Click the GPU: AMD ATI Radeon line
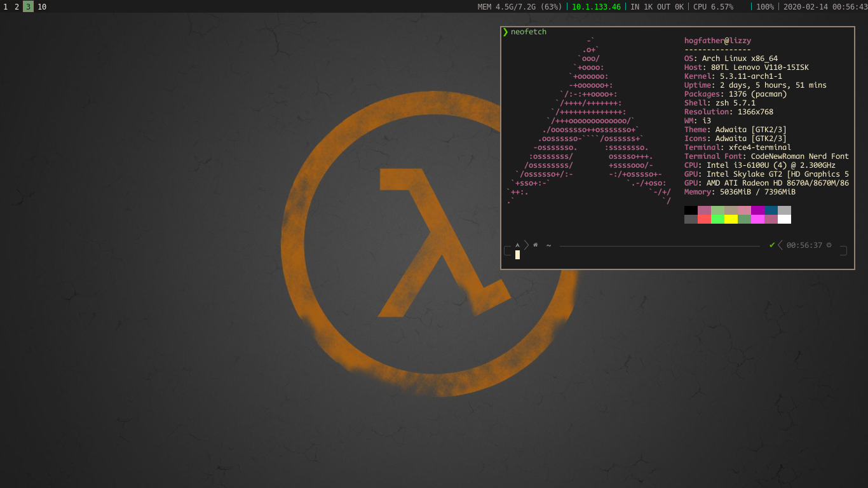868x488 pixels. click(x=766, y=183)
